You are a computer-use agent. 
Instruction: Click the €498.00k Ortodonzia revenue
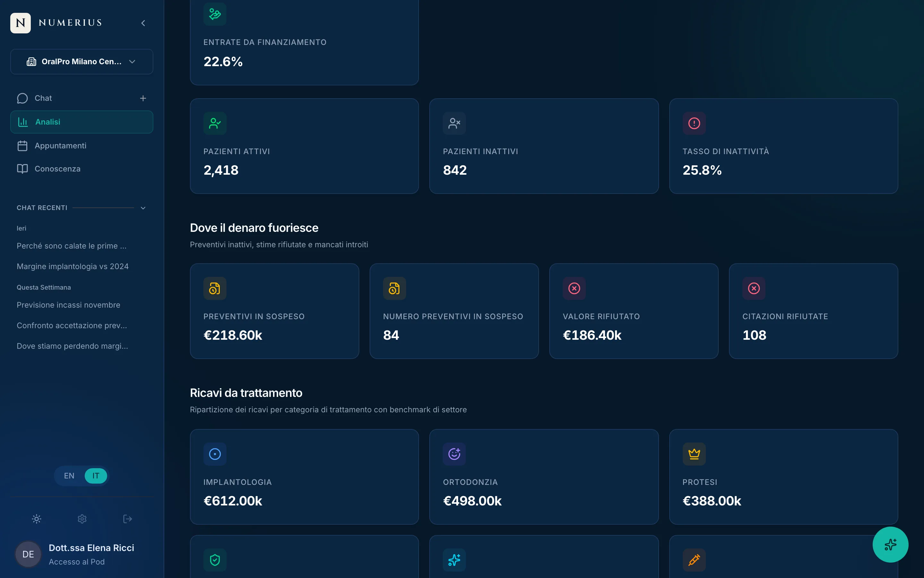click(472, 501)
